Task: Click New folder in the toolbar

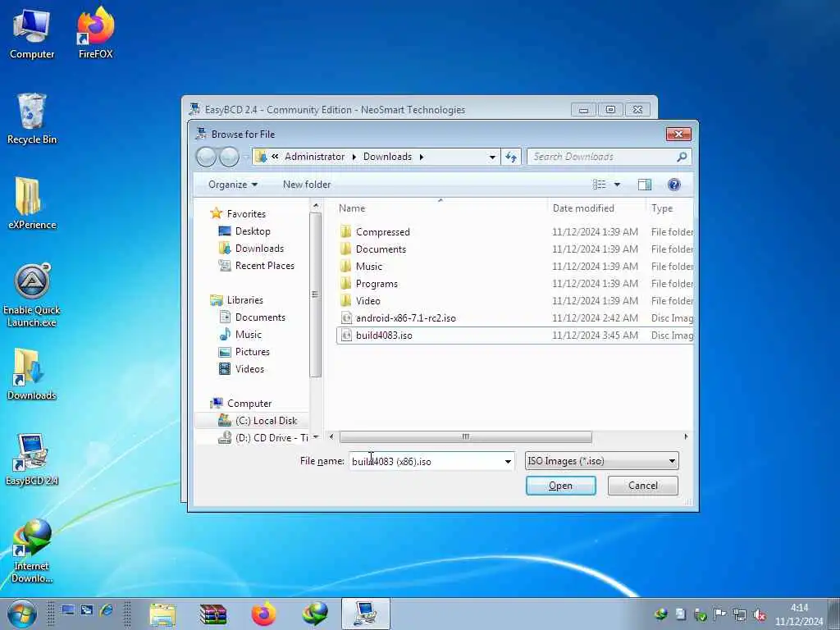Action: pyautogui.click(x=307, y=185)
